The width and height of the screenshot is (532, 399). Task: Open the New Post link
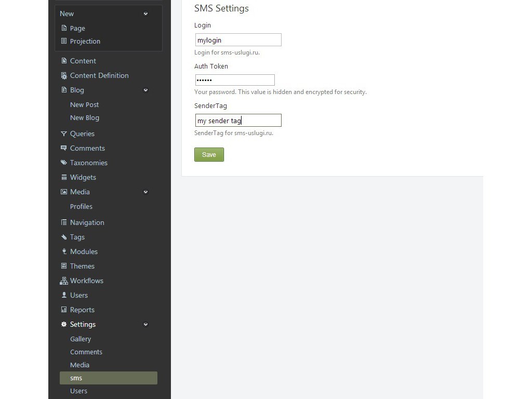point(84,104)
